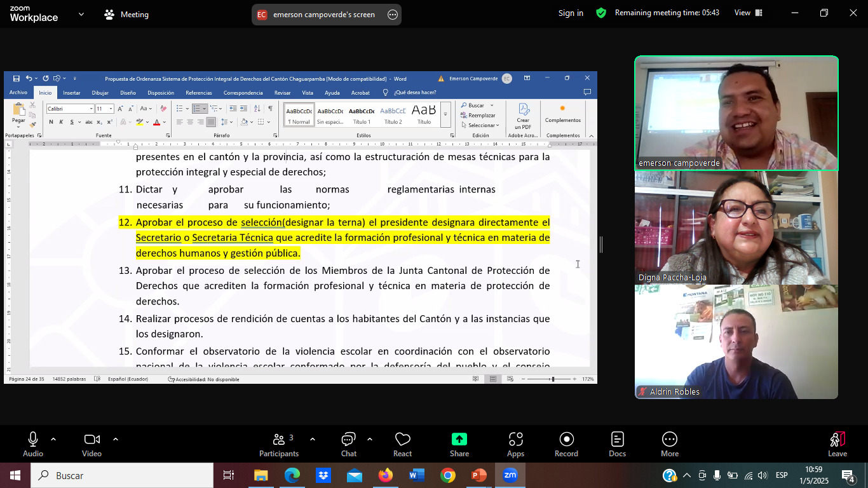The height and width of the screenshot is (488, 868).
Task: Increase paragraph indent
Action: point(243,109)
